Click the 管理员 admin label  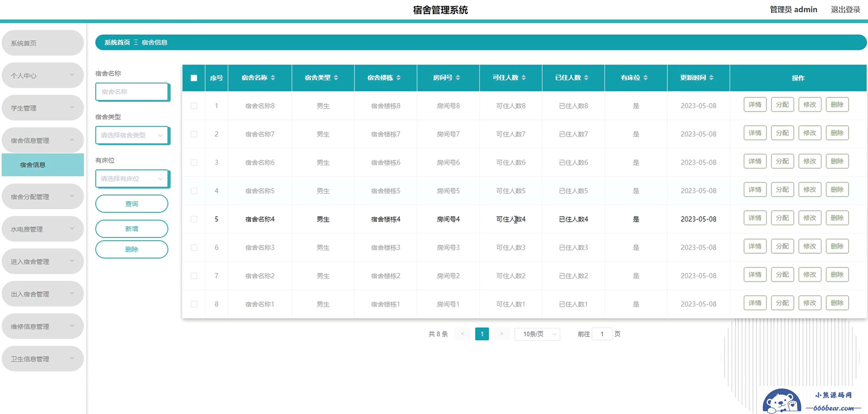coord(793,9)
